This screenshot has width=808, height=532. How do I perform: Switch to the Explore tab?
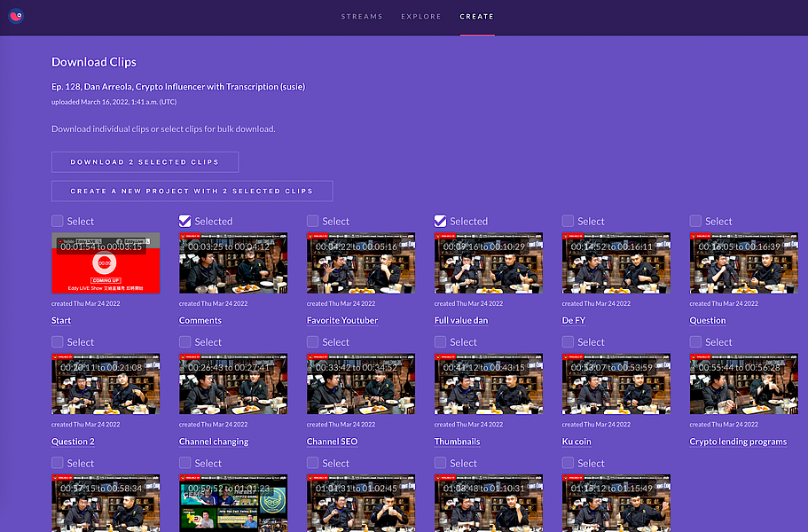coord(421,17)
